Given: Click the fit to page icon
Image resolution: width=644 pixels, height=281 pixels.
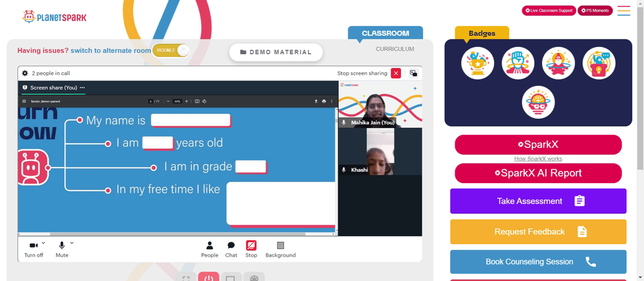Looking at the screenshot, I should 197,101.
